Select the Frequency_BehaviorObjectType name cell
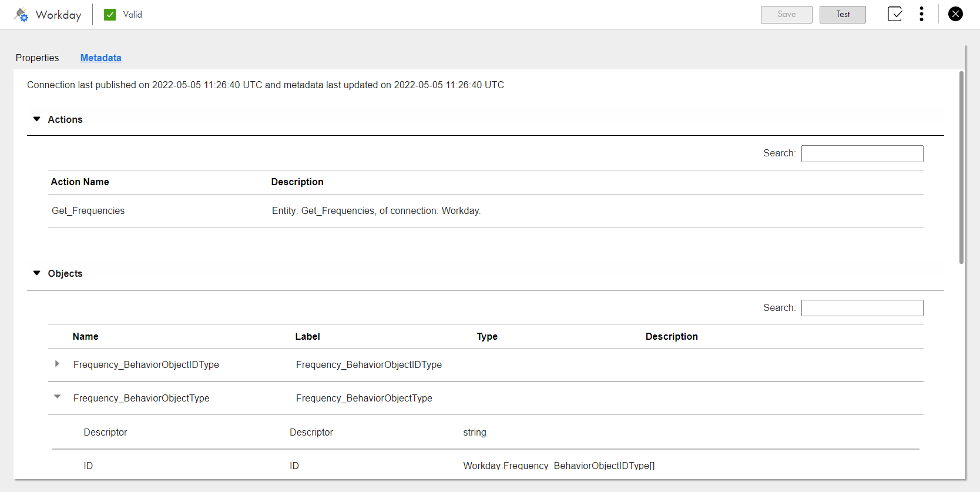 [142, 399]
